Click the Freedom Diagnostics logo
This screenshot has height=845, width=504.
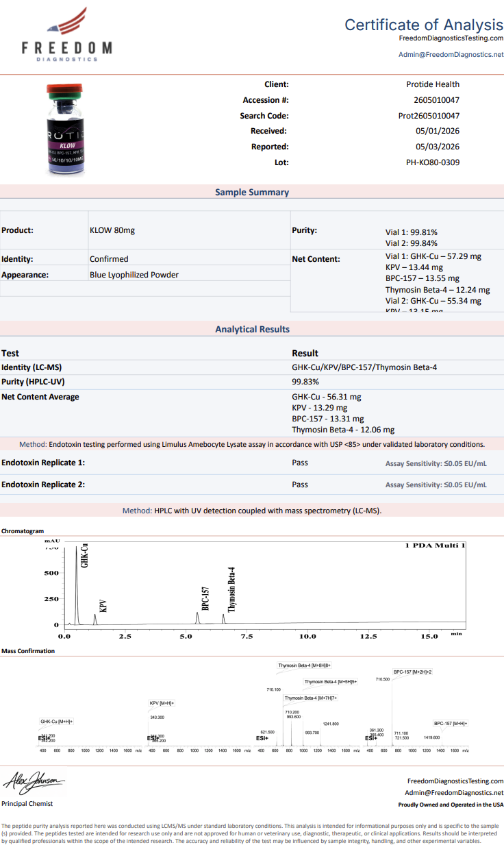click(66, 34)
